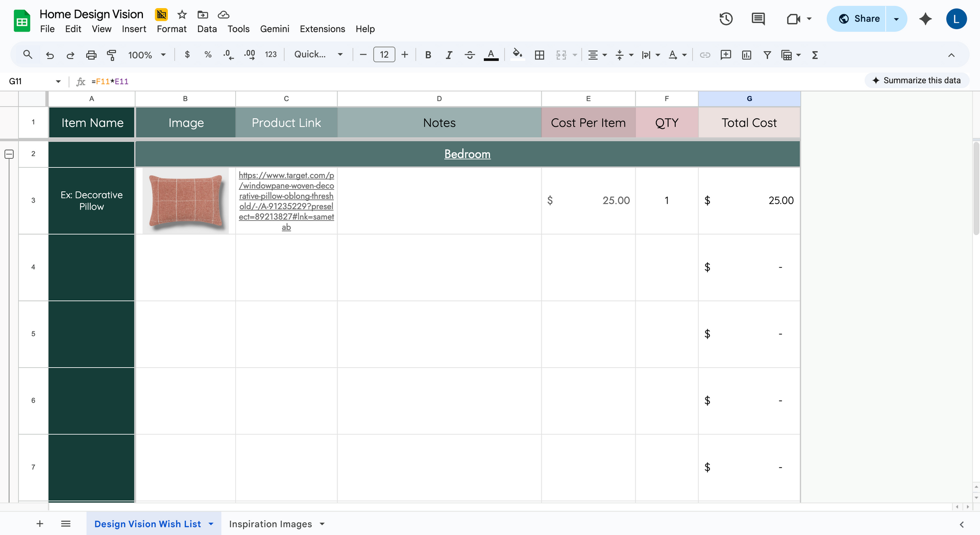Insert a link into the cell
The image size is (980, 535).
pos(705,55)
